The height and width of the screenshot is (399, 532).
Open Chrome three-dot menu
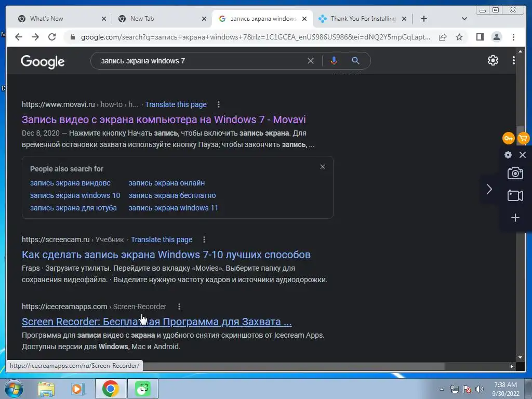pos(513,37)
